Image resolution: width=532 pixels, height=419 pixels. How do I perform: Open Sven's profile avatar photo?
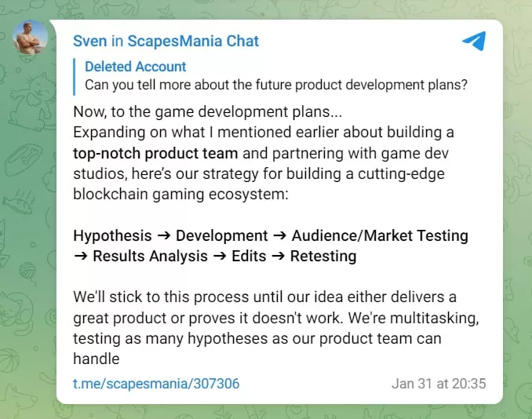(31, 38)
